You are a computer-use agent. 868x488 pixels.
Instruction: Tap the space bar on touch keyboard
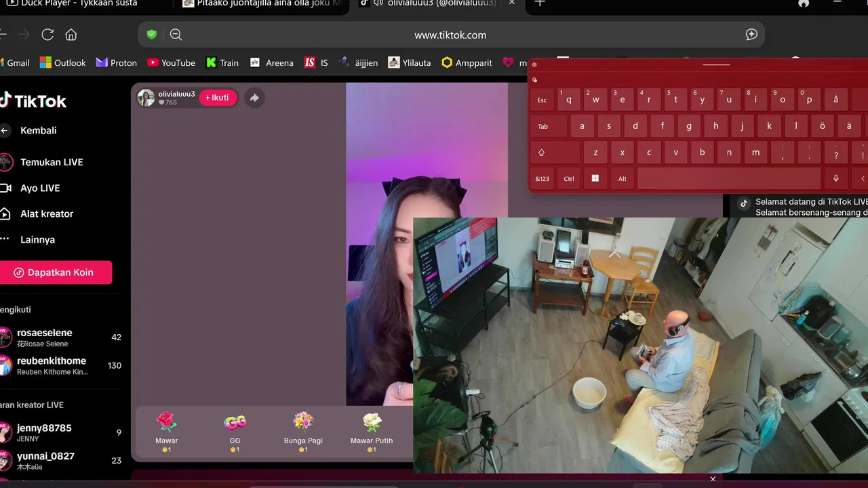pyautogui.click(x=729, y=179)
